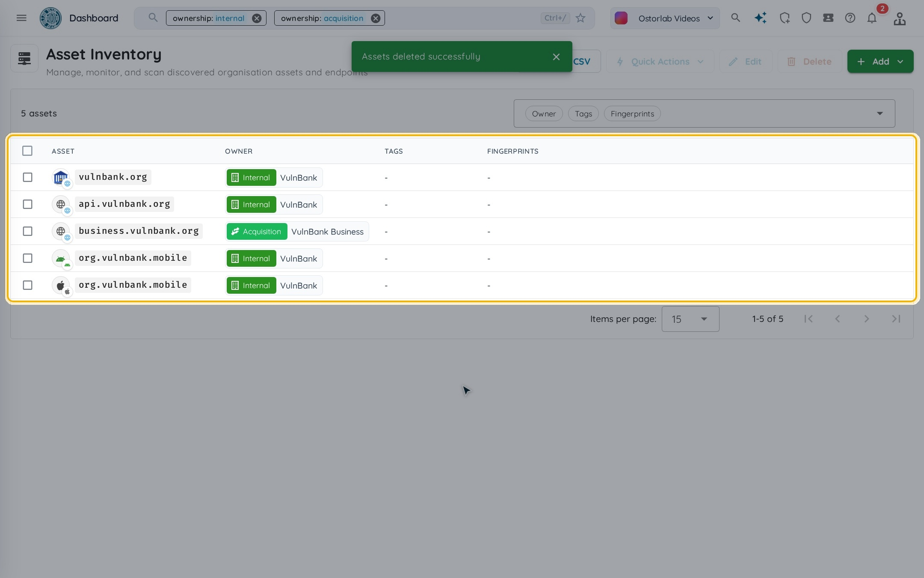Click the CSV export button

pos(586,61)
